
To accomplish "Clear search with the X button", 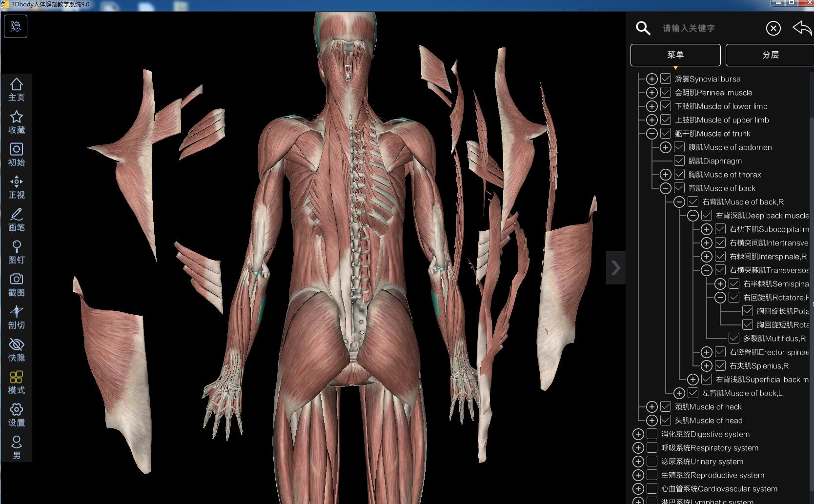I will (x=773, y=28).
